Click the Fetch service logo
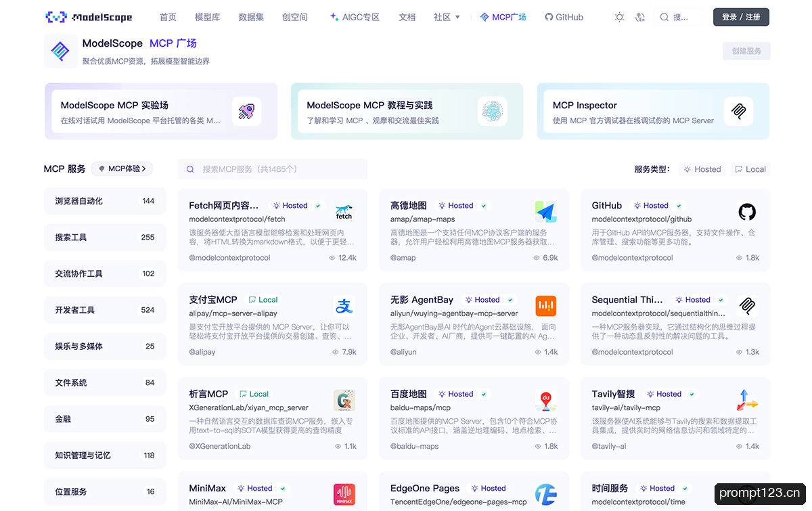 coord(344,212)
